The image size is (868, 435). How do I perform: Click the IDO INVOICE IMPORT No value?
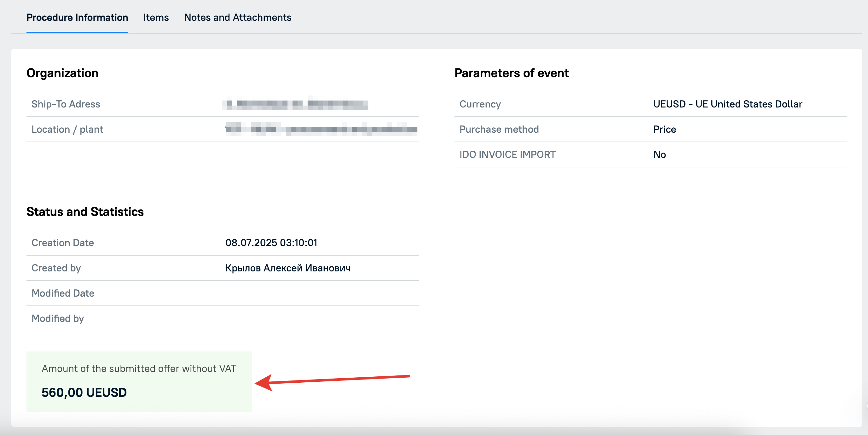pos(659,155)
